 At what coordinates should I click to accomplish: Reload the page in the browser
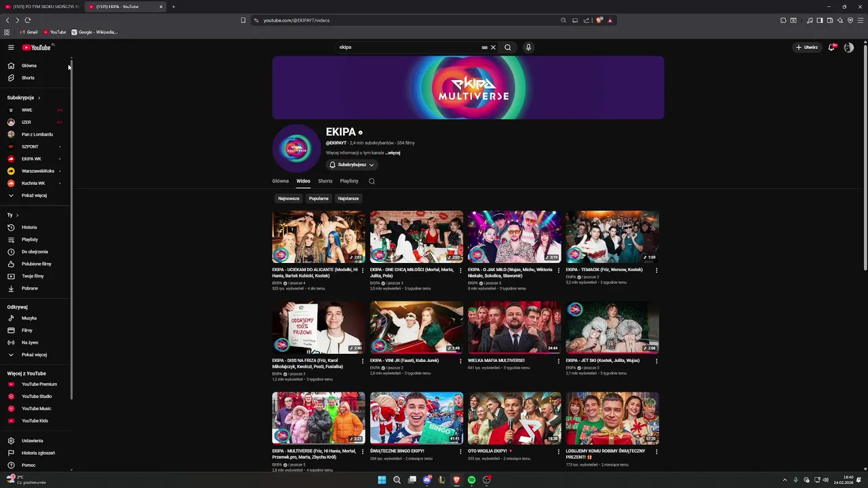click(x=28, y=20)
